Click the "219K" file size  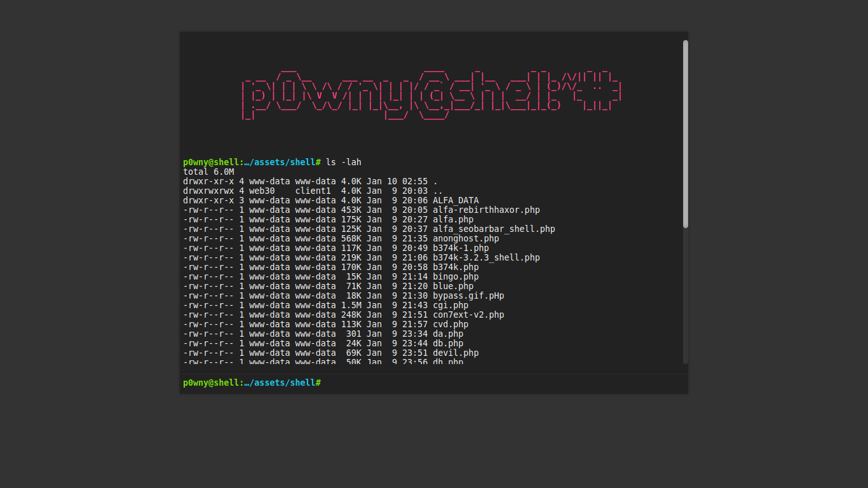[351, 257]
